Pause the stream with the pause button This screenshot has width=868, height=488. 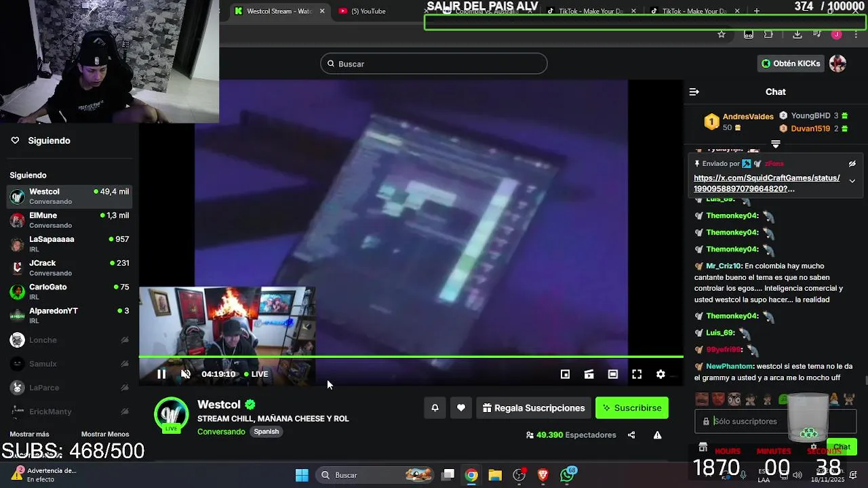[x=161, y=374]
